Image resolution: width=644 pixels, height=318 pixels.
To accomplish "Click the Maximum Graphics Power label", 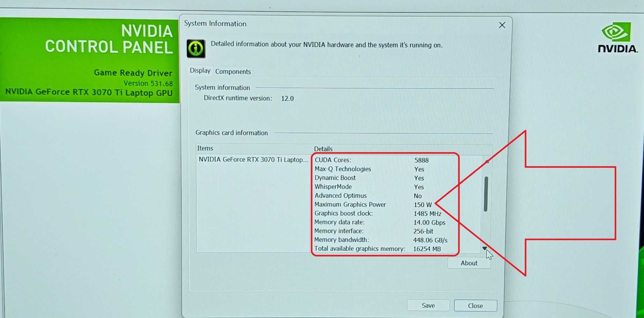I will (350, 204).
